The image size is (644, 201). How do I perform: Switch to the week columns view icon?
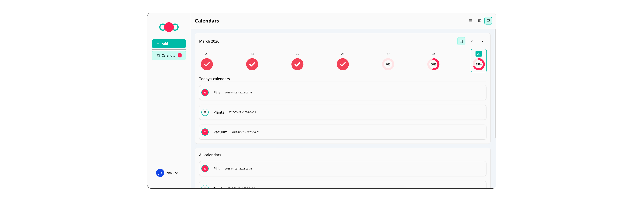pos(479,21)
